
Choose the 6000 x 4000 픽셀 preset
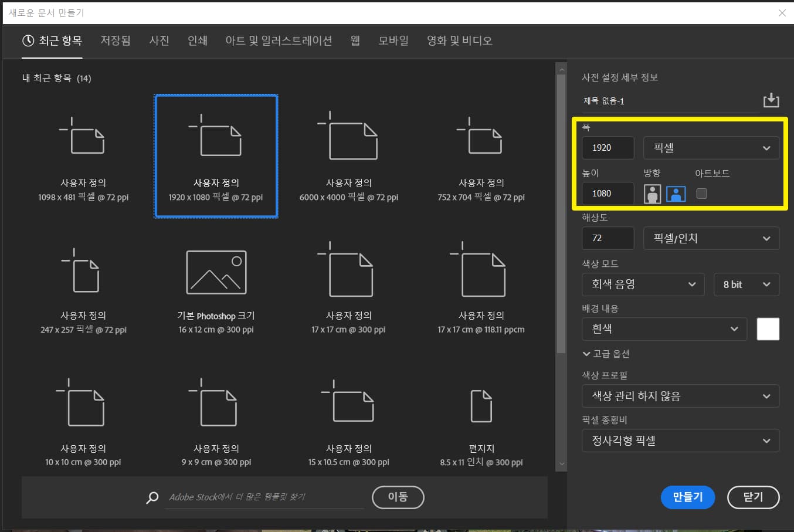(x=349, y=156)
